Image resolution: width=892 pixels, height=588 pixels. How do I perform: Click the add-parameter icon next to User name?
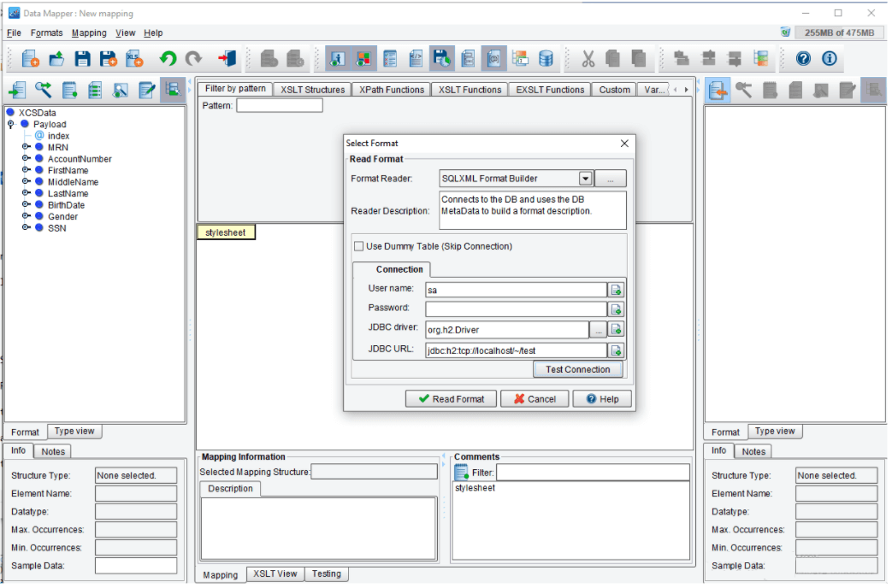(x=616, y=291)
